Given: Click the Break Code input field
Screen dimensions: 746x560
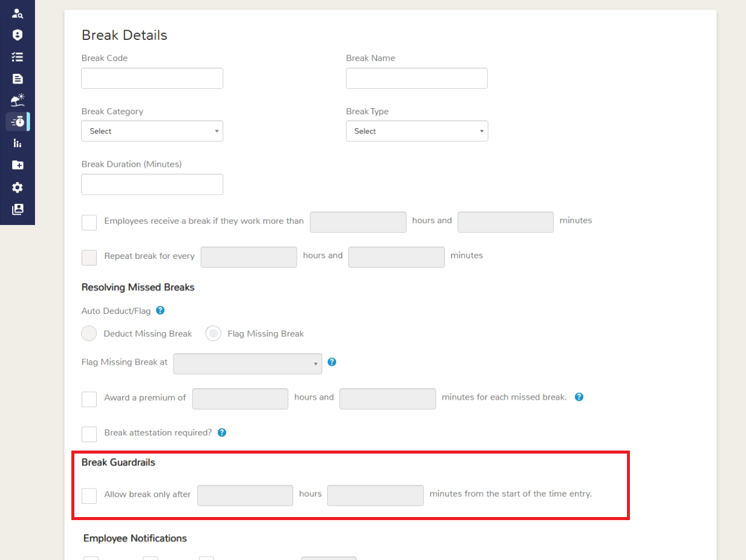Looking at the screenshot, I should [x=152, y=78].
